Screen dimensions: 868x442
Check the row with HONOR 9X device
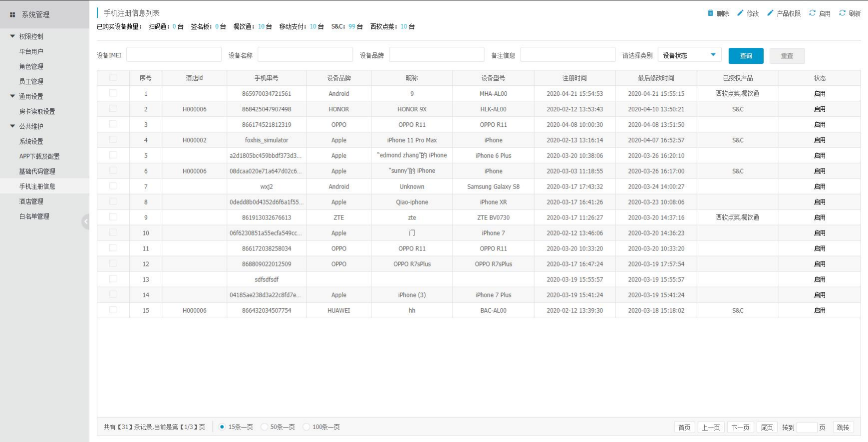pyautogui.click(x=113, y=108)
